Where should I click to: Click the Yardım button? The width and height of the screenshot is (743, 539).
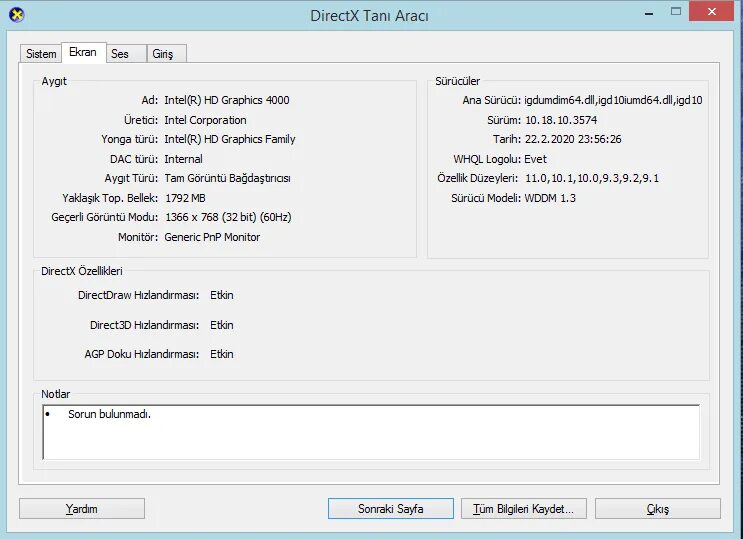pos(82,509)
